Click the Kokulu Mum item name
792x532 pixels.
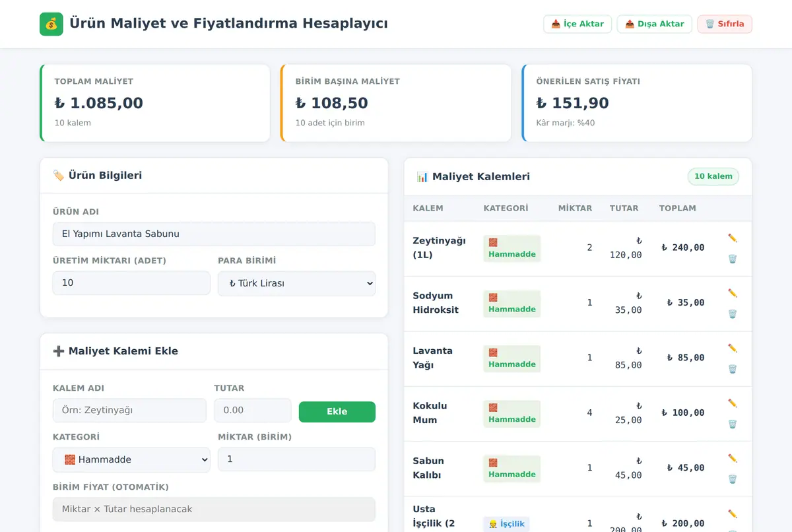click(x=430, y=413)
